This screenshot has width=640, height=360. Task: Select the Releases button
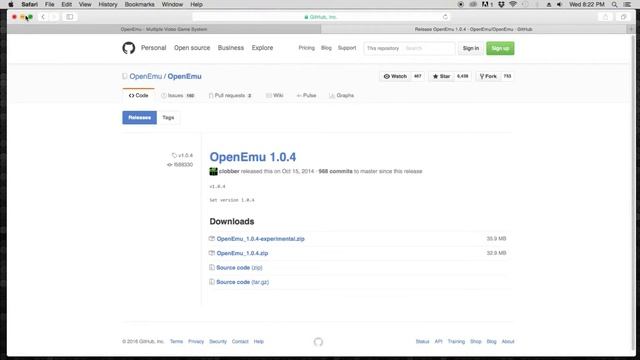140,118
